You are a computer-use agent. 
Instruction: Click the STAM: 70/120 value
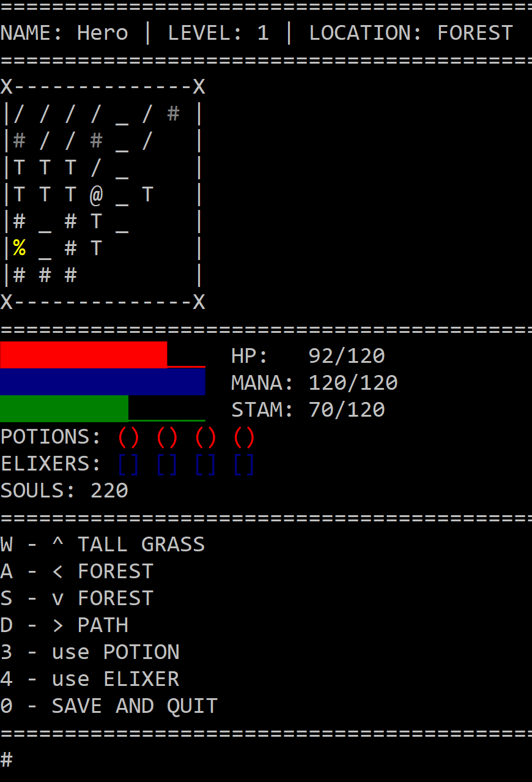click(308, 410)
